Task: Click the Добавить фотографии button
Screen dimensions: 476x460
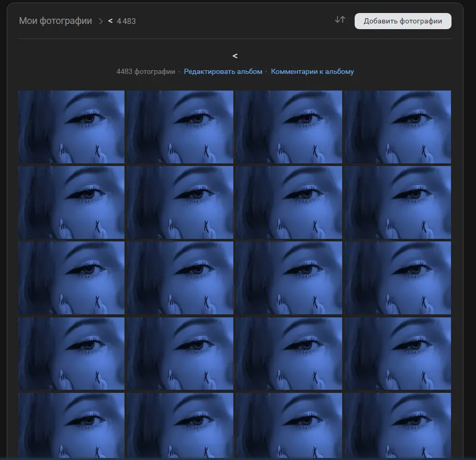Action: coord(403,21)
